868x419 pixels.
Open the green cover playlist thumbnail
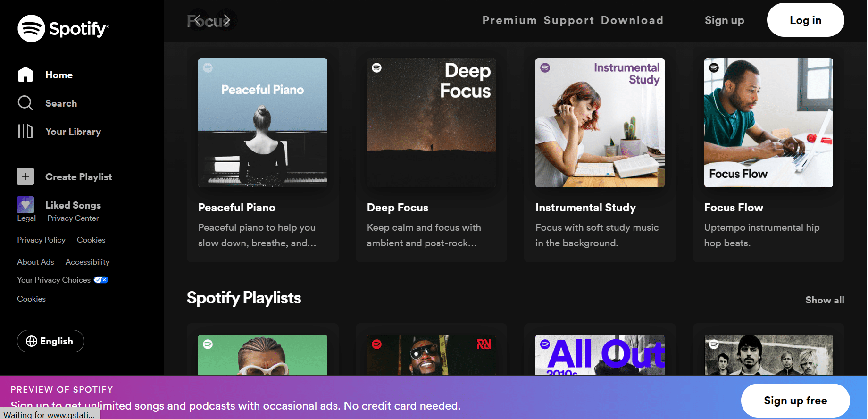pyautogui.click(x=263, y=355)
